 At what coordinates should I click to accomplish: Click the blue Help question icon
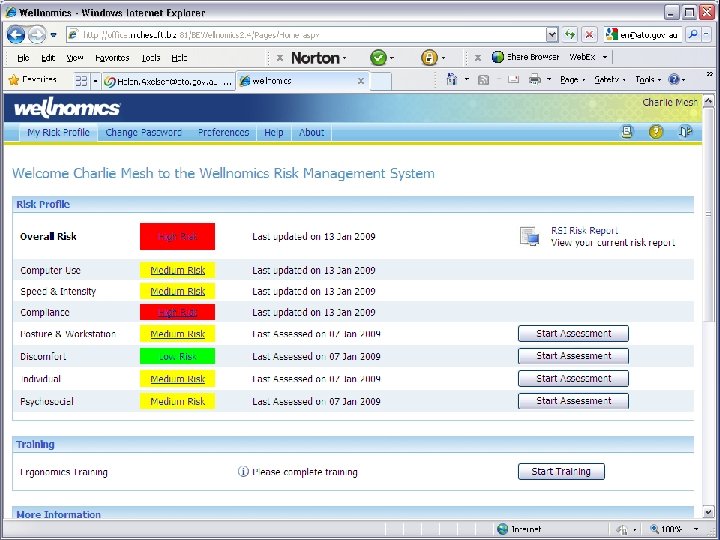674,80
